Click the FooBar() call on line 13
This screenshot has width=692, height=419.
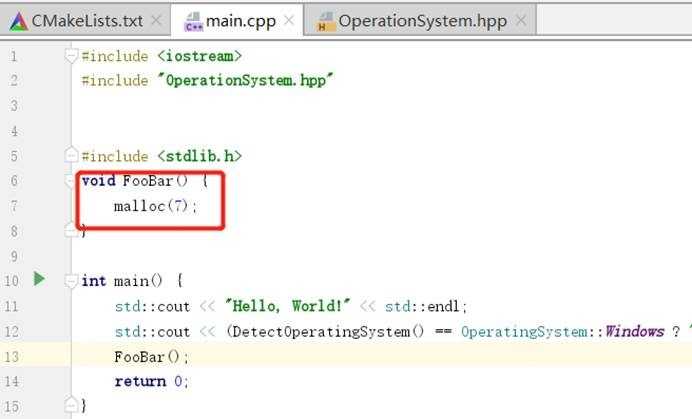(147, 357)
